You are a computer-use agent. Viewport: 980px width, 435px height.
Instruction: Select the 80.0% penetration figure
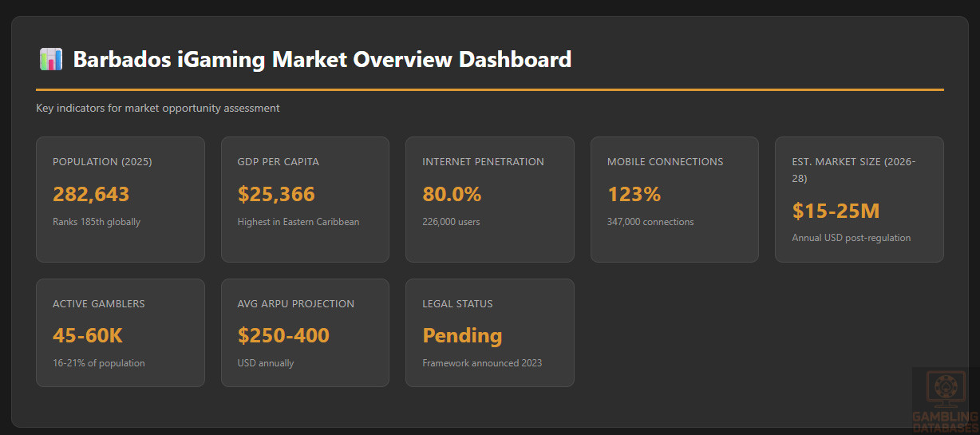[452, 194]
